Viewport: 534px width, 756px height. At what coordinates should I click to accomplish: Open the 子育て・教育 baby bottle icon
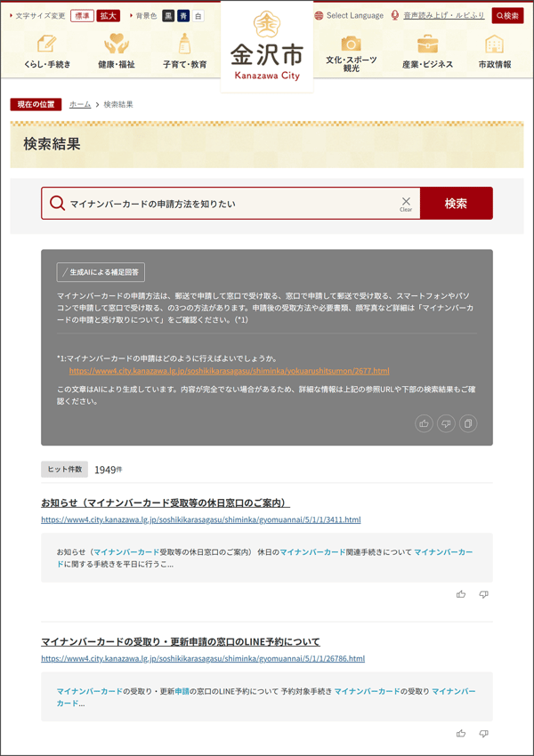184,44
